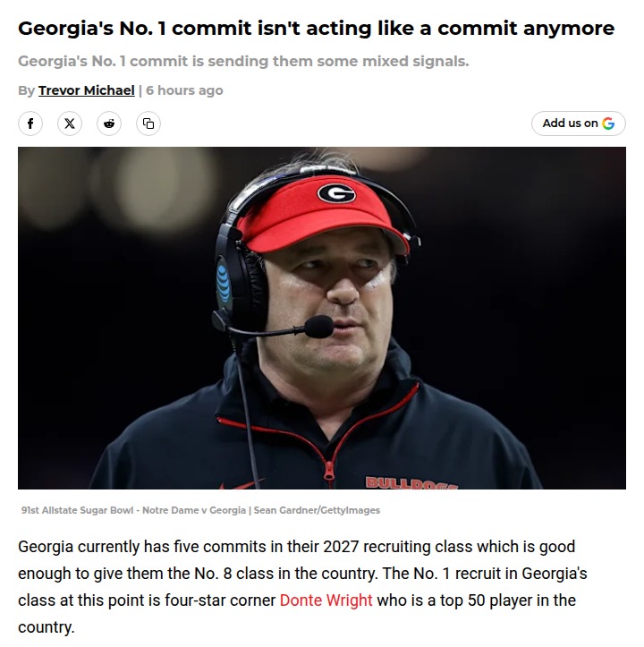Image resolution: width=644 pixels, height=647 pixels.
Task: Click the Sugar Bowl photo caption
Action: [x=200, y=510]
